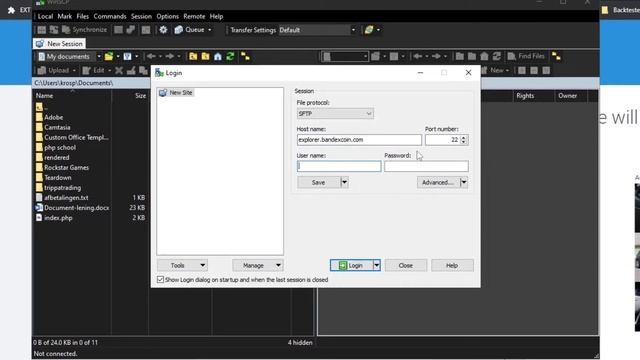Click the local filter icon
640x360 pixels.
click(128, 56)
